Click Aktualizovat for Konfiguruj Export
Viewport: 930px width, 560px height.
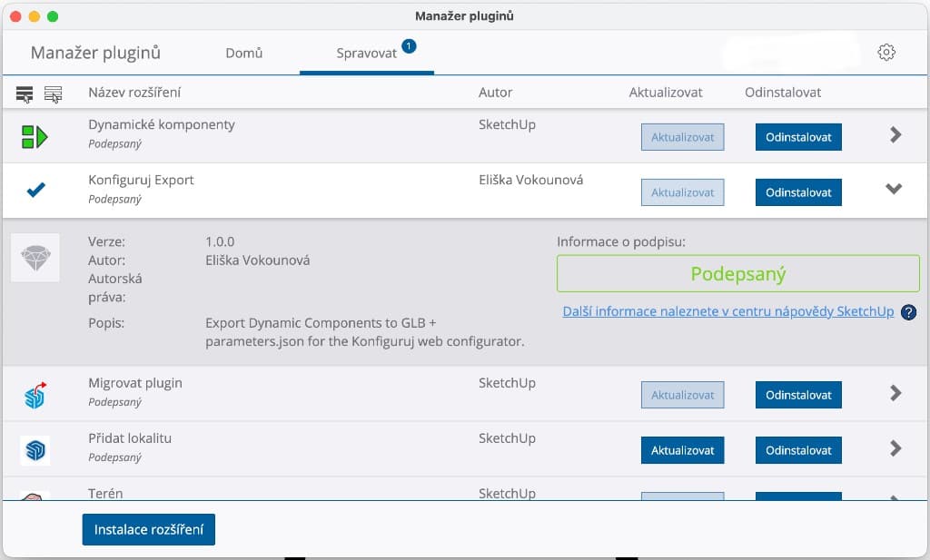[682, 192]
